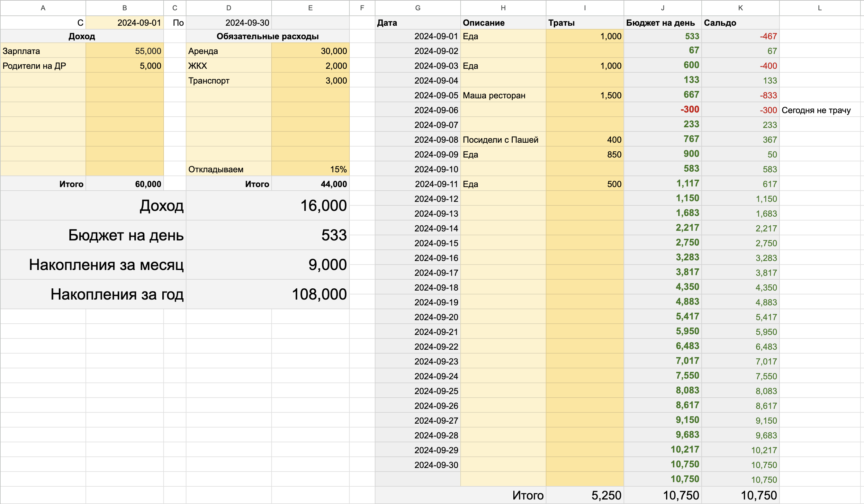Select column L header
Screen dimensions: 864x504
[x=819, y=8]
